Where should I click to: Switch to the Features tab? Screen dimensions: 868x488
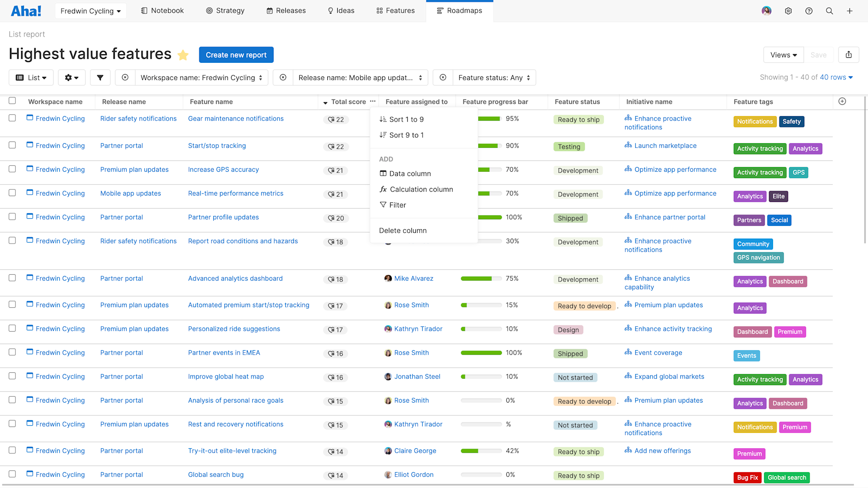click(395, 10)
